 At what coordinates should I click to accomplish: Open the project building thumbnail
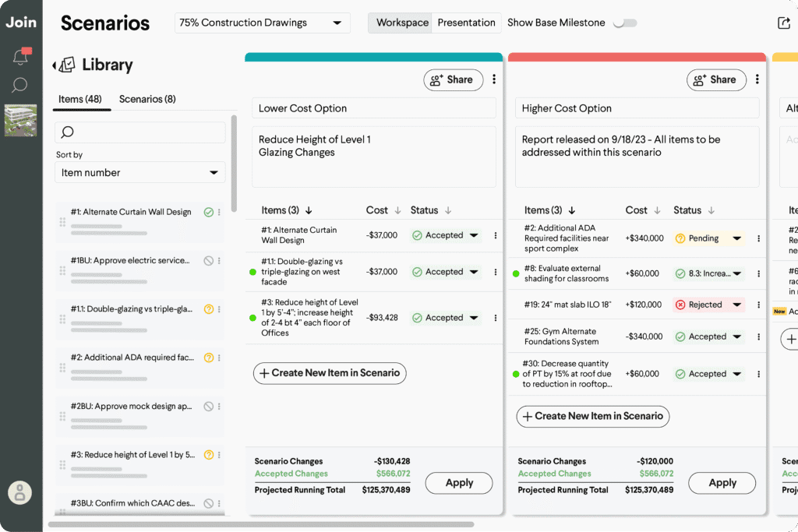point(21,121)
